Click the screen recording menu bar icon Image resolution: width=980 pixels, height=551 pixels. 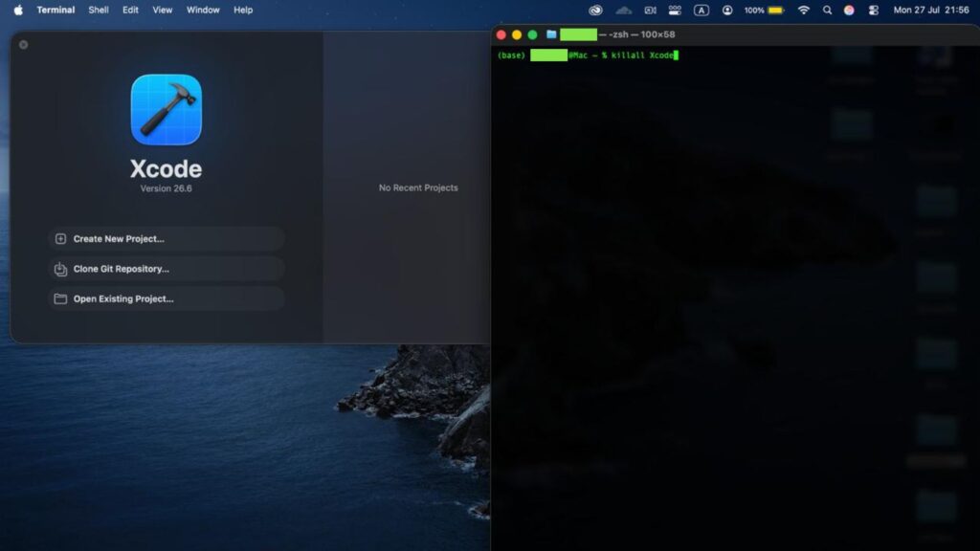pyautogui.click(x=650, y=10)
